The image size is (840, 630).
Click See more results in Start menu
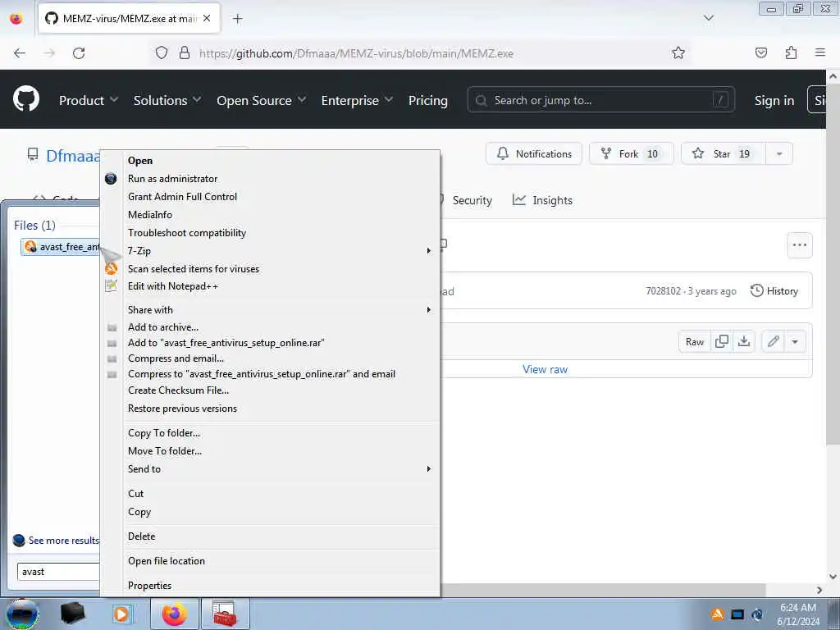[56, 540]
